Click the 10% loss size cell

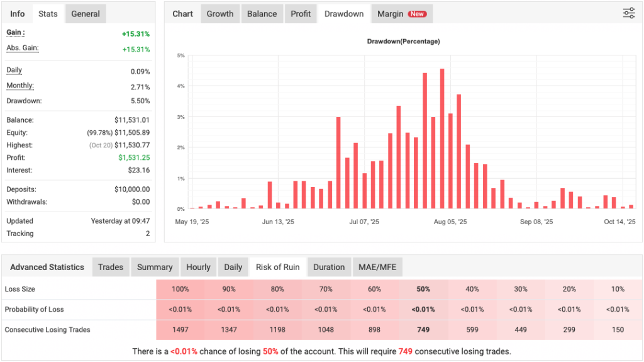pyautogui.click(x=618, y=289)
